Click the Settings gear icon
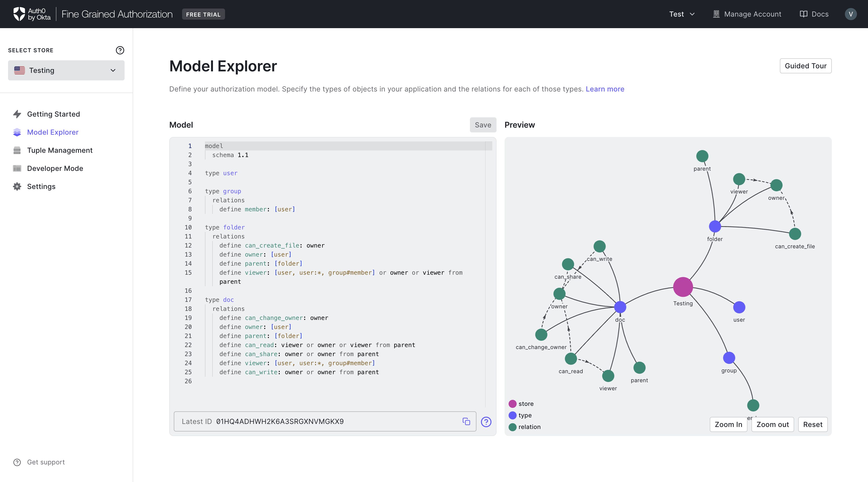Viewport: 868px width, 482px height. tap(17, 186)
